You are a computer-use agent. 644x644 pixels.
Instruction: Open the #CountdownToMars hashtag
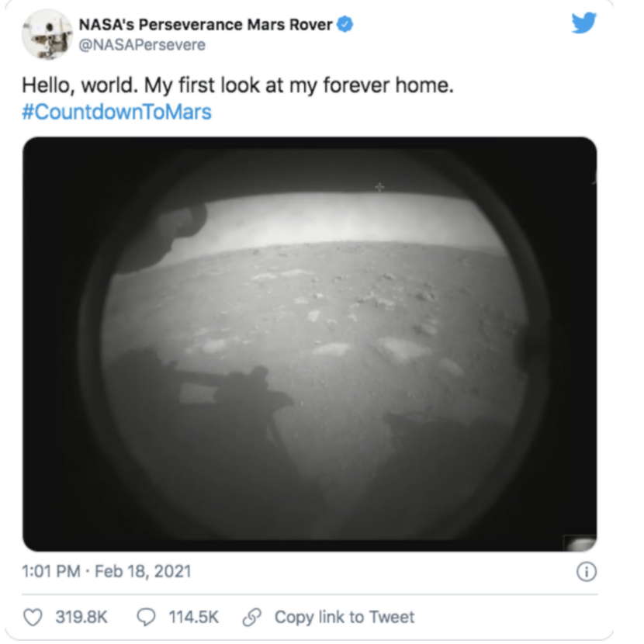click(116, 112)
